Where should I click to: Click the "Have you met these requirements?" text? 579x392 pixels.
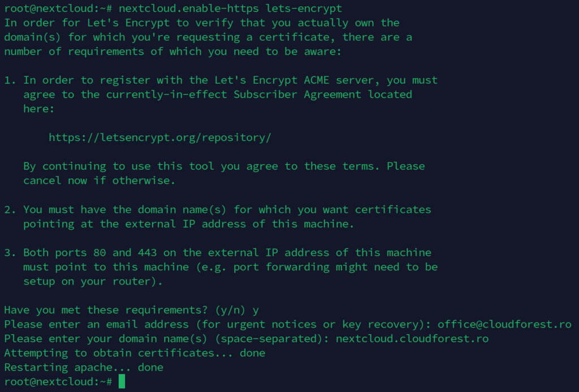[106, 310]
